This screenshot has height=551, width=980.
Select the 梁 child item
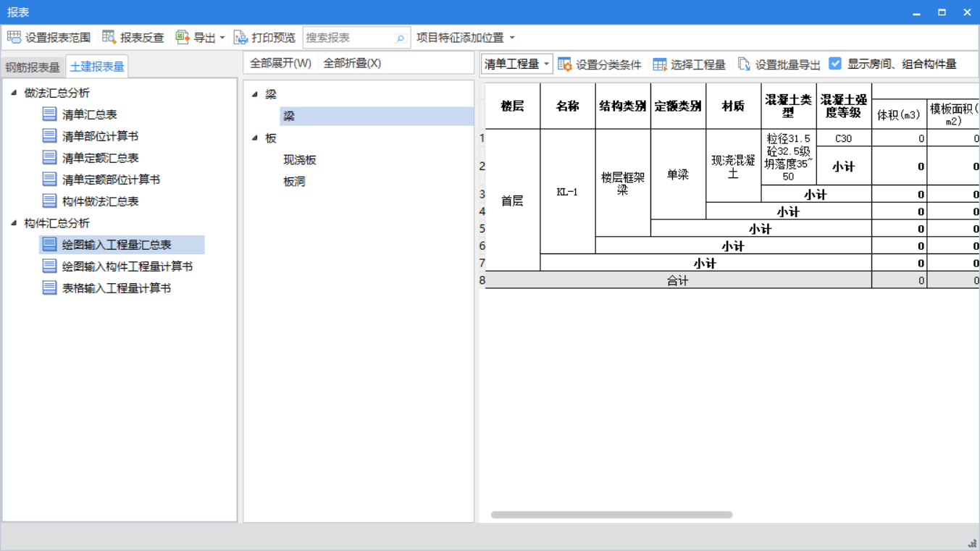(x=377, y=116)
